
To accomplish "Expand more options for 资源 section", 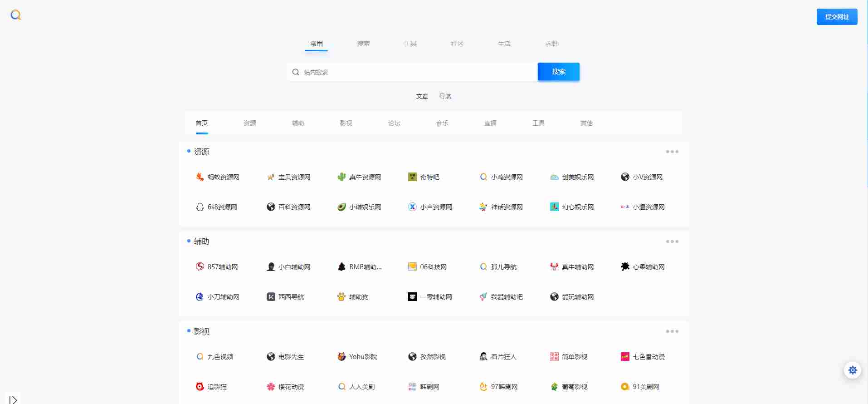I will 672,152.
